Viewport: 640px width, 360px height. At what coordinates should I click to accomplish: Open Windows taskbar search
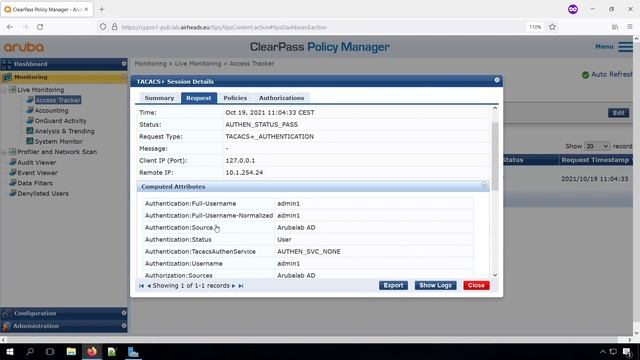pos(30,351)
